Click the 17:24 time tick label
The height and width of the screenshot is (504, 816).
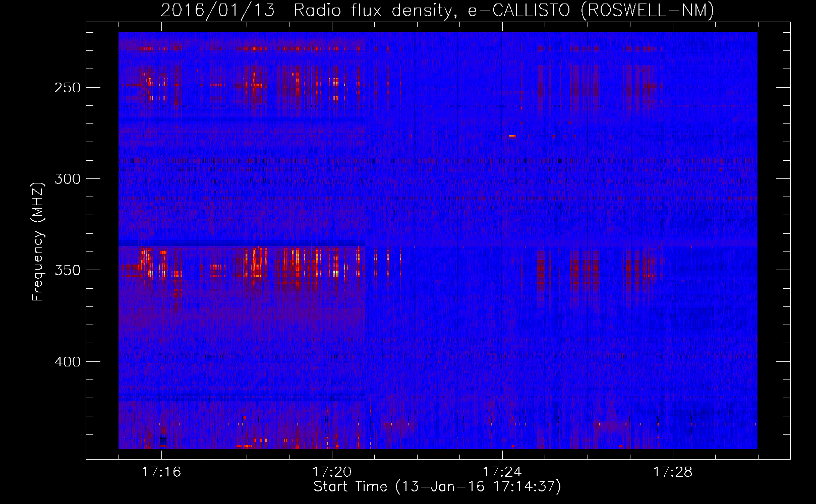pos(502,472)
